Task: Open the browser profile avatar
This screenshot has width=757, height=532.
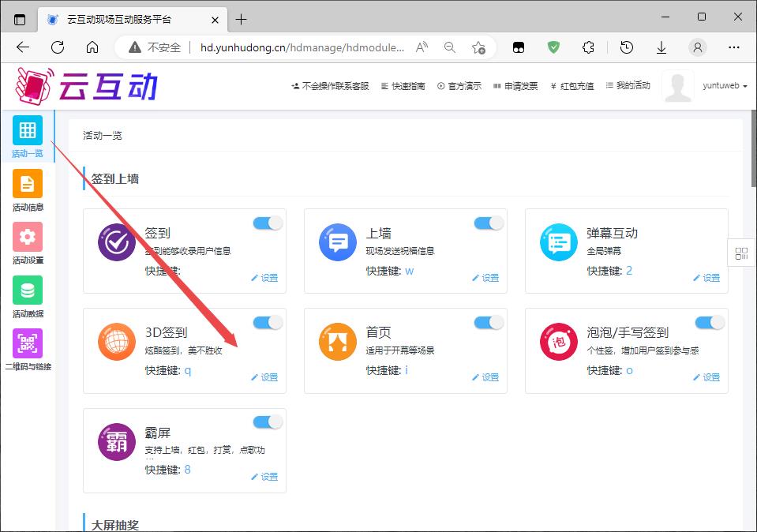Action: pos(698,47)
